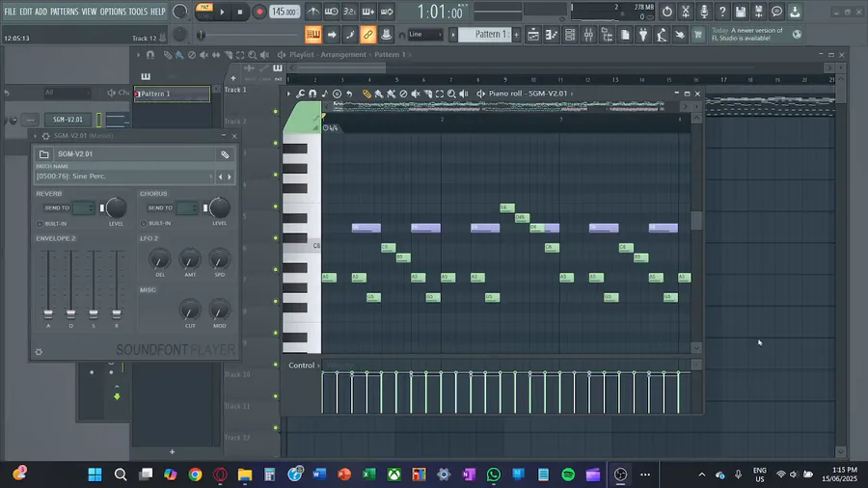Open Playlist main menu arrow
Screen dimensions: 868x488
(138, 55)
